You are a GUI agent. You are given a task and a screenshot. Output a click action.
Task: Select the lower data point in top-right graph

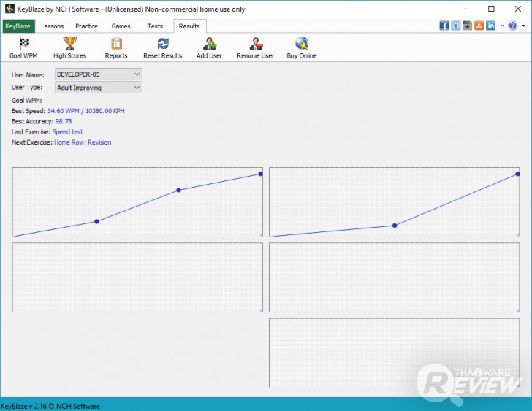[395, 226]
